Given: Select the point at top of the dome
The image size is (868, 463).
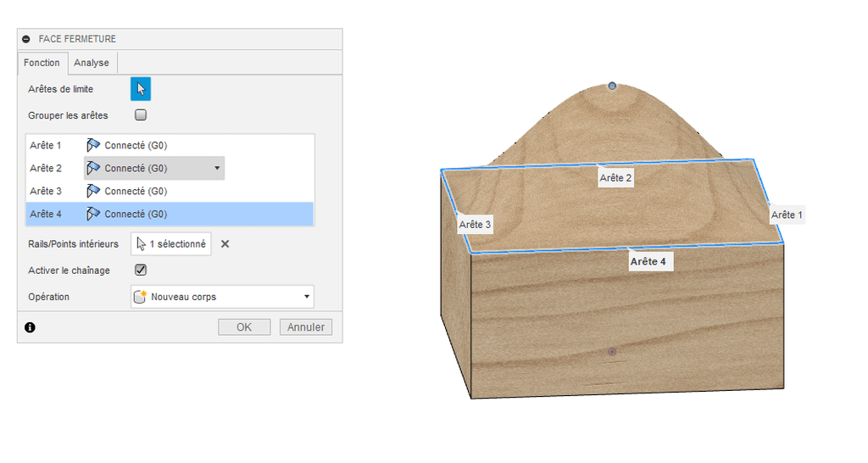Looking at the screenshot, I should 612,86.
